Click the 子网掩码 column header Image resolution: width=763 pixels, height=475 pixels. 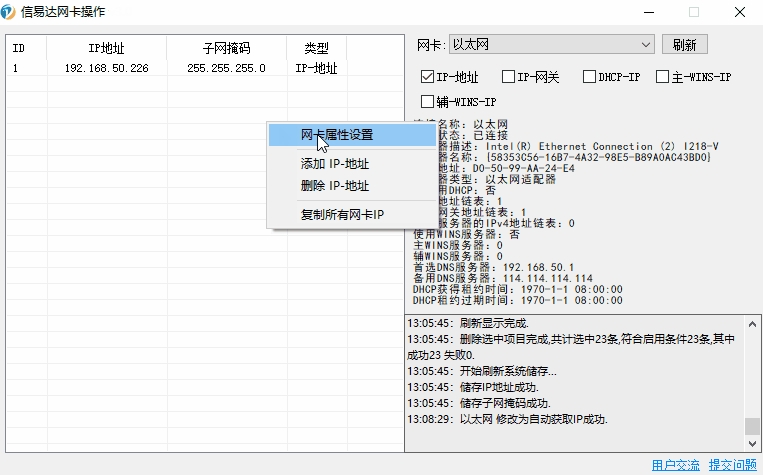[226, 48]
